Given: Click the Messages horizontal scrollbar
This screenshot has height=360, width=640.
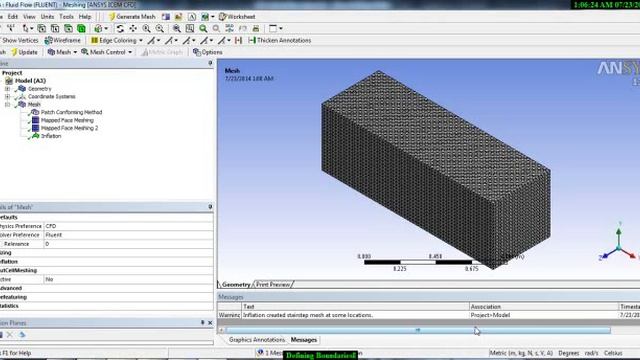Looking at the screenshot, I should pos(418,330).
